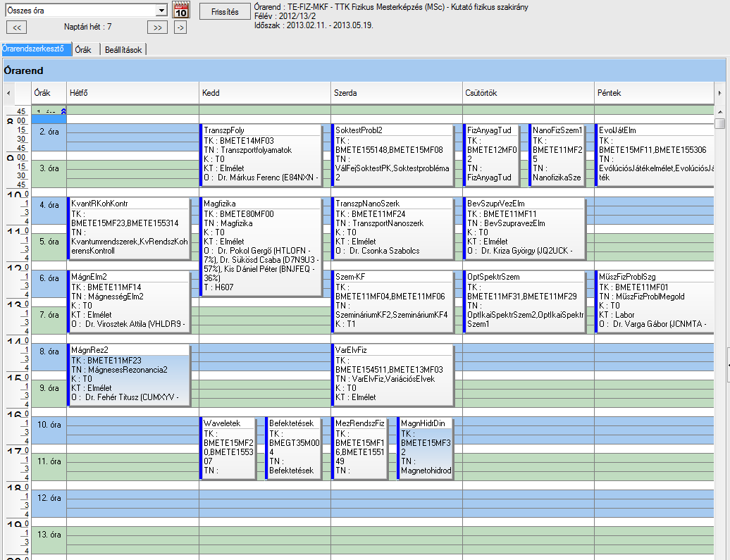730x560 pixels.
Task: Click the '7. óra' row label
Action: (49, 315)
